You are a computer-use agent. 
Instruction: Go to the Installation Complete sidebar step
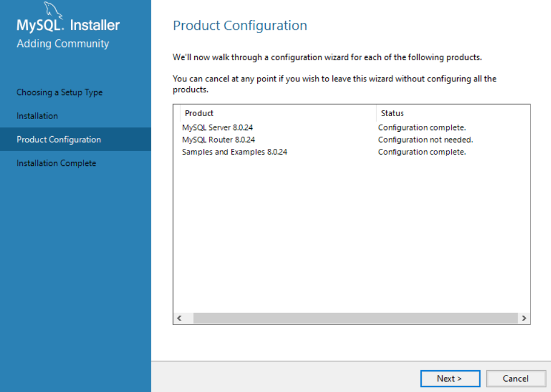(x=56, y=163)
